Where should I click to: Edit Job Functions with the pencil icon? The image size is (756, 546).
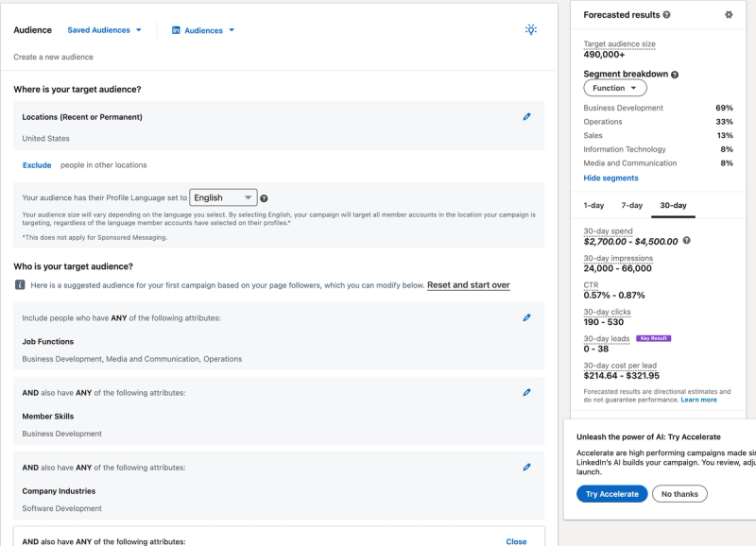tap(527, 317)
